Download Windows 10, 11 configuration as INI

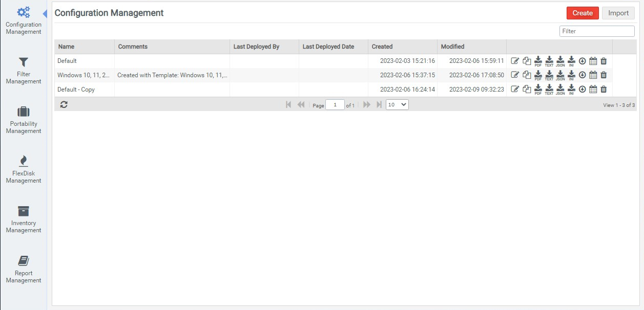571,75
